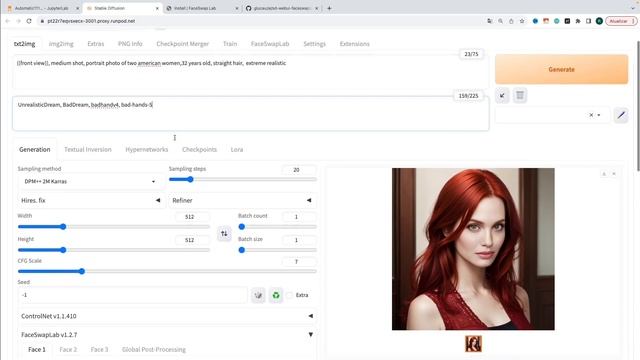Click the CFG Scale slider handle
Image resolution: width=640 pixels, height=360 pixels.
tap(82, 271)
